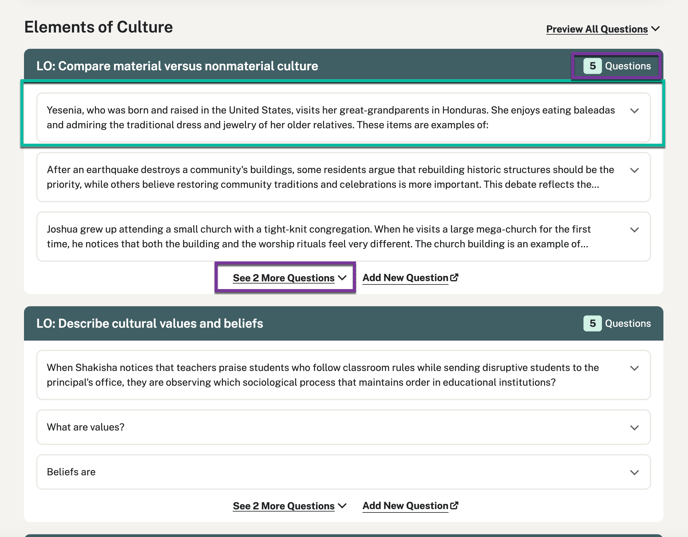Image resolution: width=688 pixels, height=537 pixels.
Task: Click the LO: Compare material versus nonmaterial culture header
Action: pyautogui.click(x=177, y=66)
